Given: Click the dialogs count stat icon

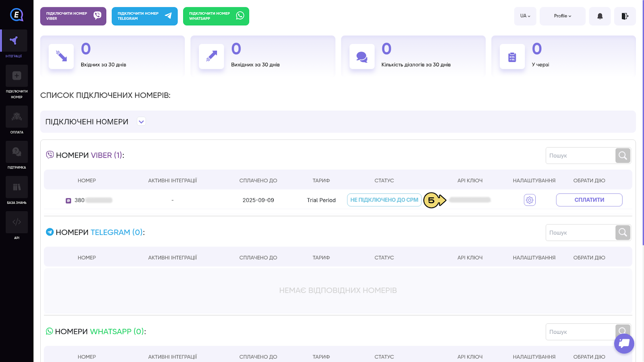Looking at the screenshot, I should tap(362, 56).
